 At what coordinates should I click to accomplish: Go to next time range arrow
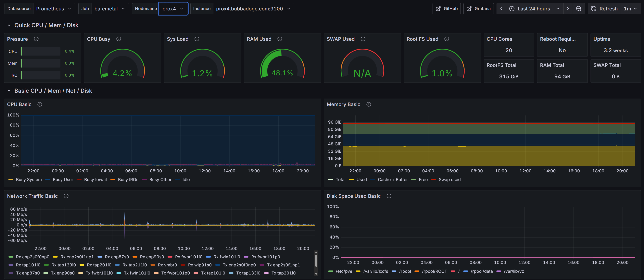click(568, 9)
